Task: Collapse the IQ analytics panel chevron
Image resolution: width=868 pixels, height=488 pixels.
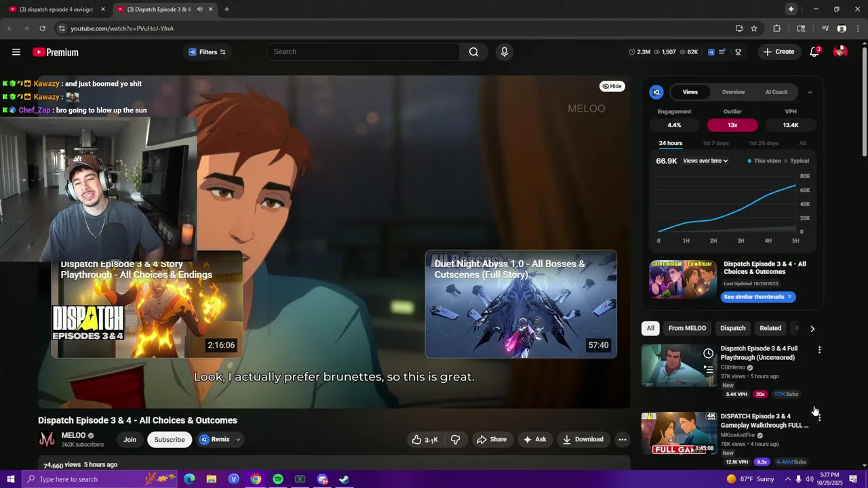Action: (810, 92)
